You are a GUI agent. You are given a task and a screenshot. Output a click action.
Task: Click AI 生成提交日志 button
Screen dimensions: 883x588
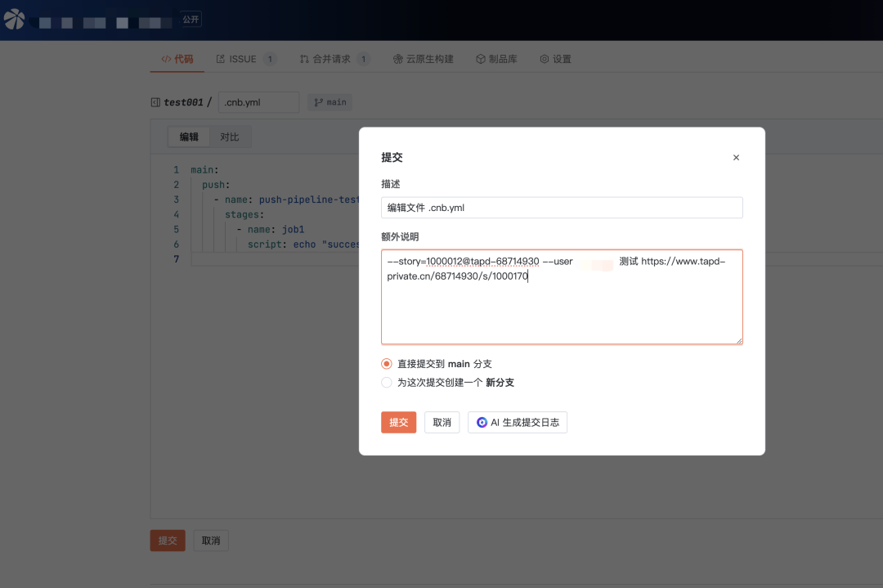click(x=518, y=423)
